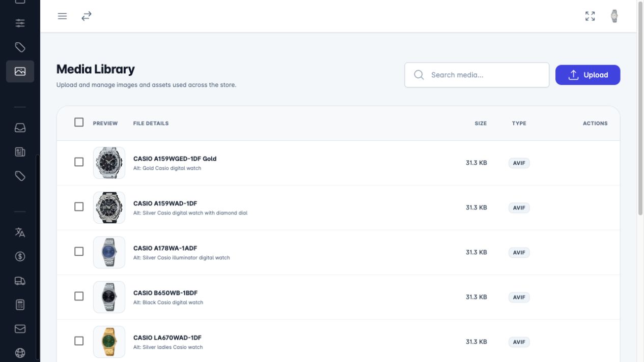Click file name CASIO A159WAD-1DF
This screenshot has width=644, height=362.
point(165,203)
